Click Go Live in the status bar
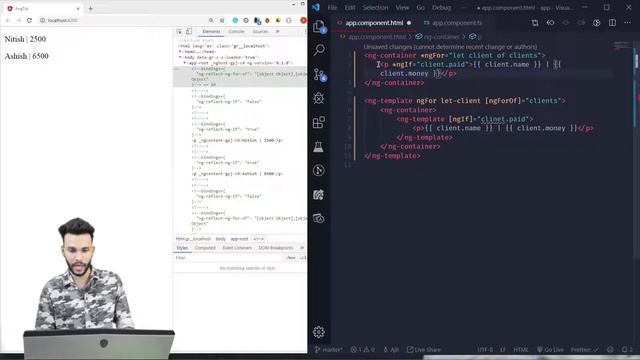This screenshot has height=360, width=640. tap(550, 349)
